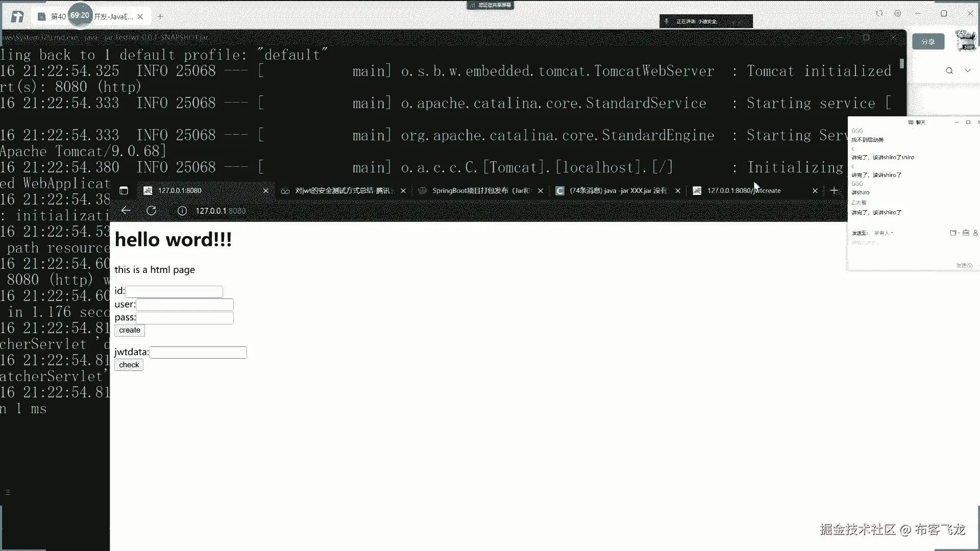
Task: Click the share button at top right
Action: click(x=928, y=42)
